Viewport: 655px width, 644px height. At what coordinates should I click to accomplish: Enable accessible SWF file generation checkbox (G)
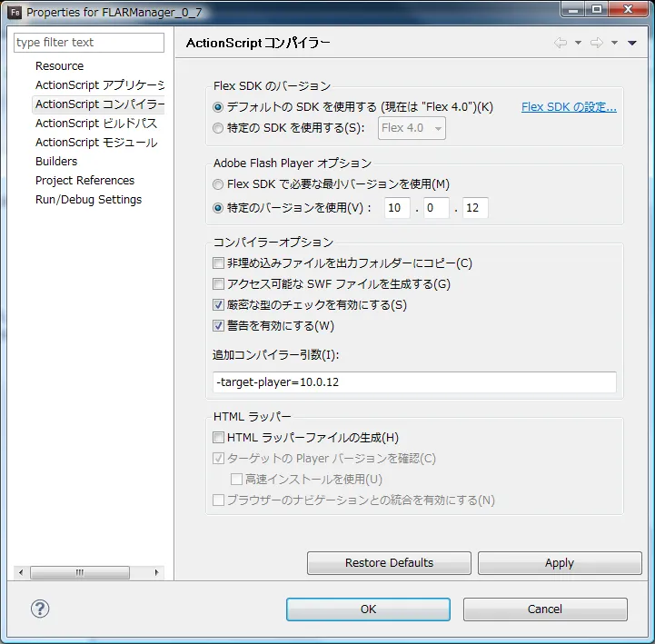pyautogui.click(x=218, y=284)
